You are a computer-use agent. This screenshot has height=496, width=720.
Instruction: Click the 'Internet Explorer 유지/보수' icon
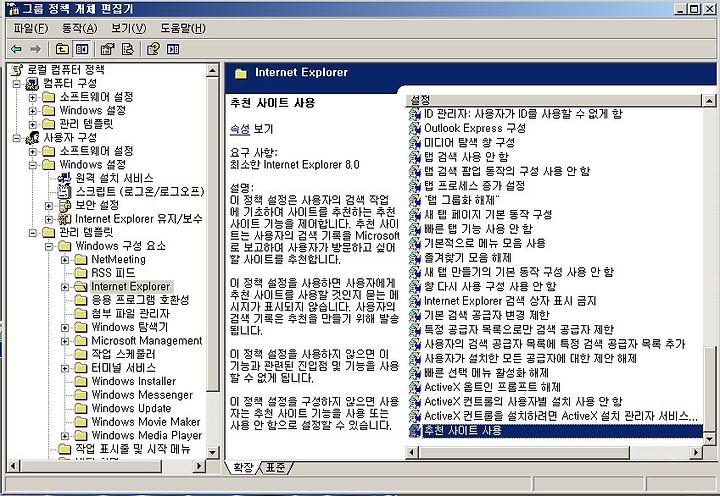(65, 219)
